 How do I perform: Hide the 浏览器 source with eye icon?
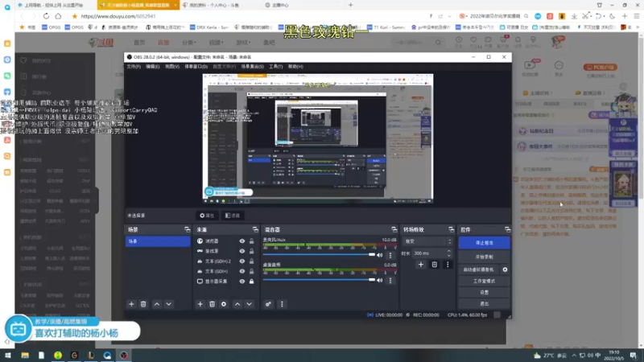[x=242, y=241]
